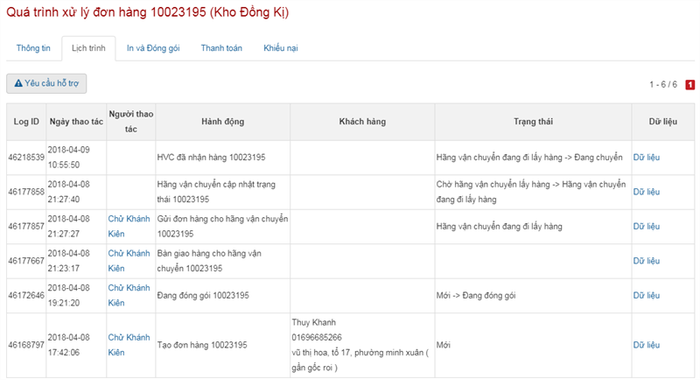700x380 pixels.
Task: Click the Log ID column header
Action: [x=26, y=122]
